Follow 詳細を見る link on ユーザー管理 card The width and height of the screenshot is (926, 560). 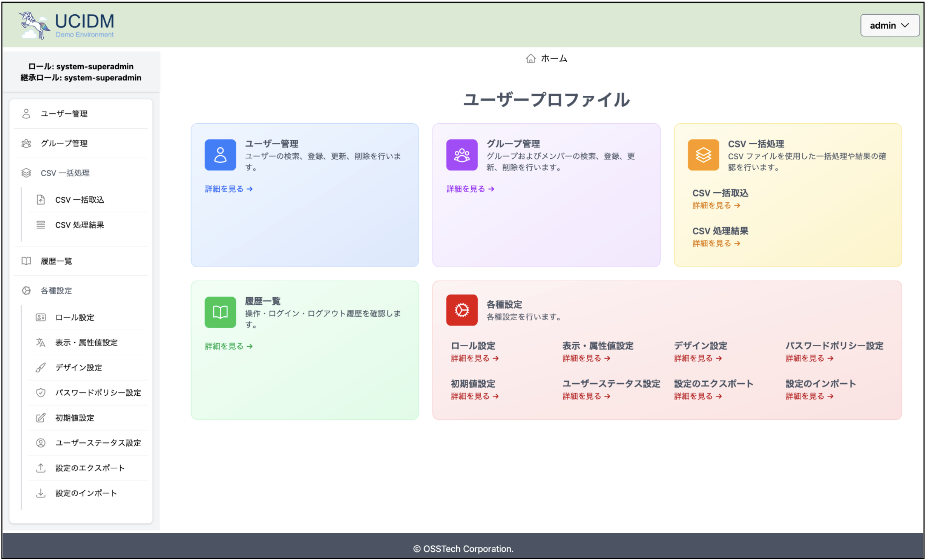tap(229, 189)
